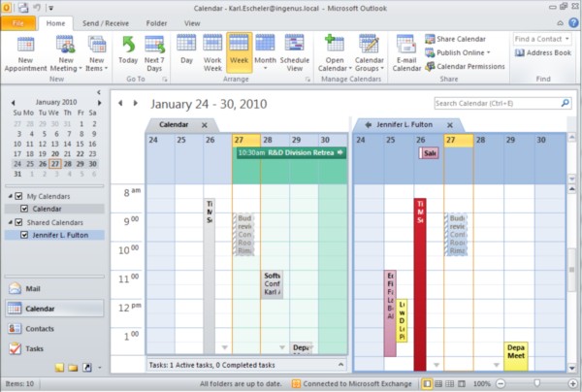Toggle the Calendar checkbox

[x=24, y=209]
